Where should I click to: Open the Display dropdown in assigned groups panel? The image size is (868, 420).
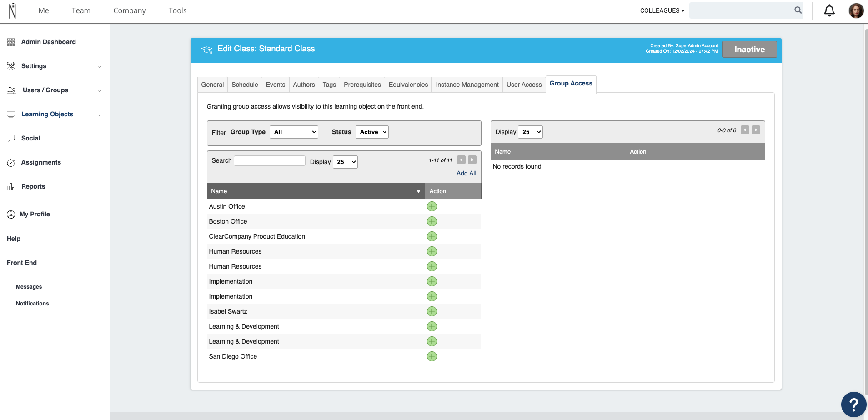coord(530,132)
